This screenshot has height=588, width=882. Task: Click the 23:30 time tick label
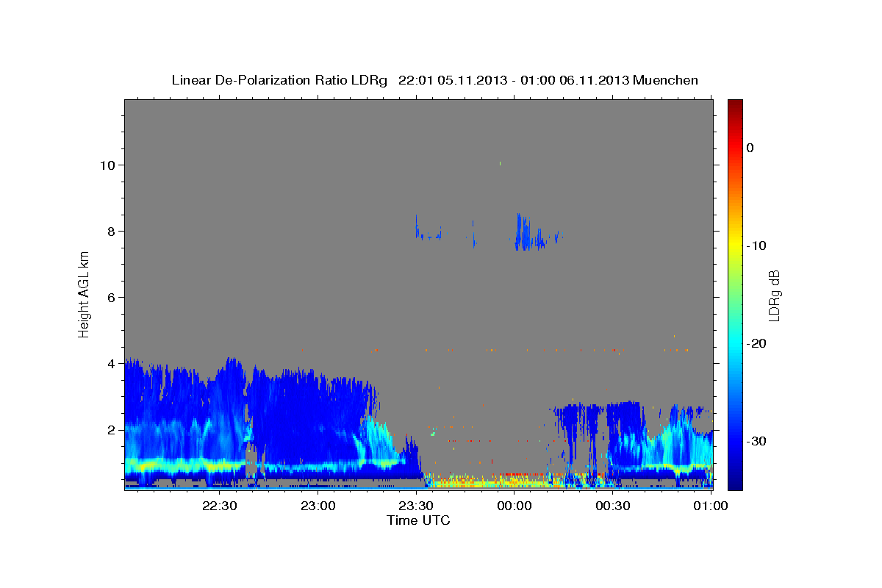point(416,506)
